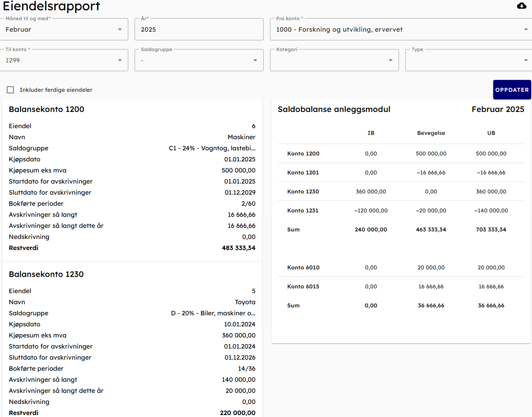Viewport: 532px width, 417px height.
Task: Click the År input field
Action: (x=199, y=30)
